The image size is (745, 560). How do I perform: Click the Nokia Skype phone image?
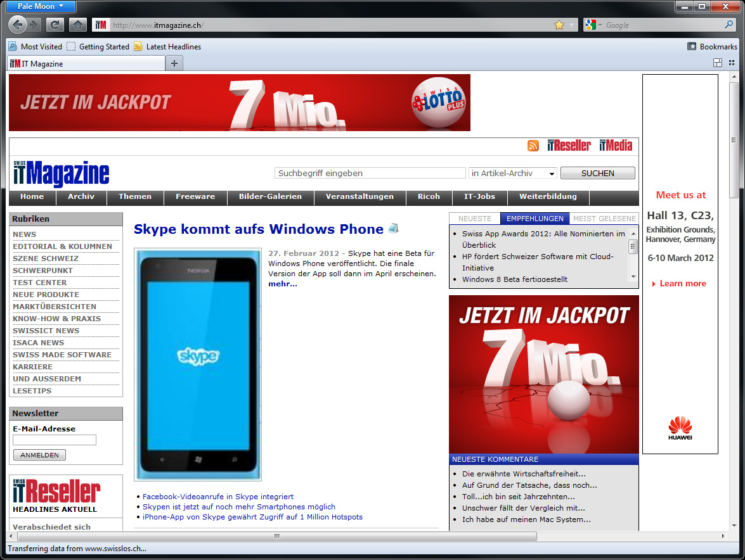click(x=198, y=364)
